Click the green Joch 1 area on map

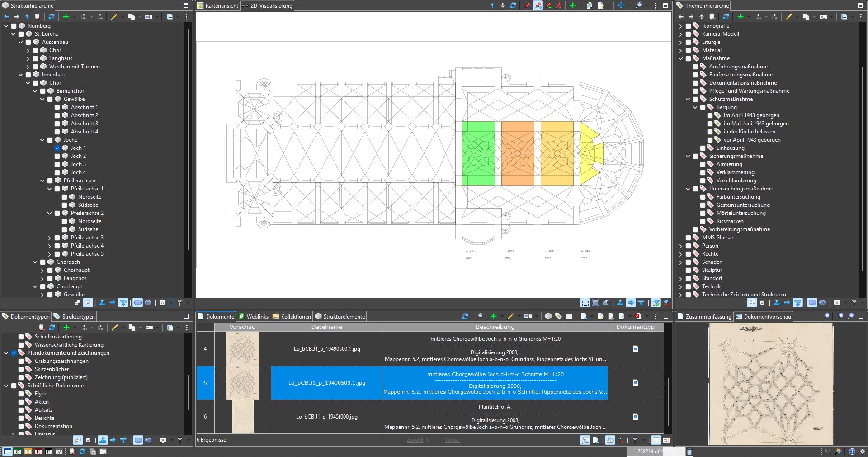pyautogui.click(x=478, y=153)
